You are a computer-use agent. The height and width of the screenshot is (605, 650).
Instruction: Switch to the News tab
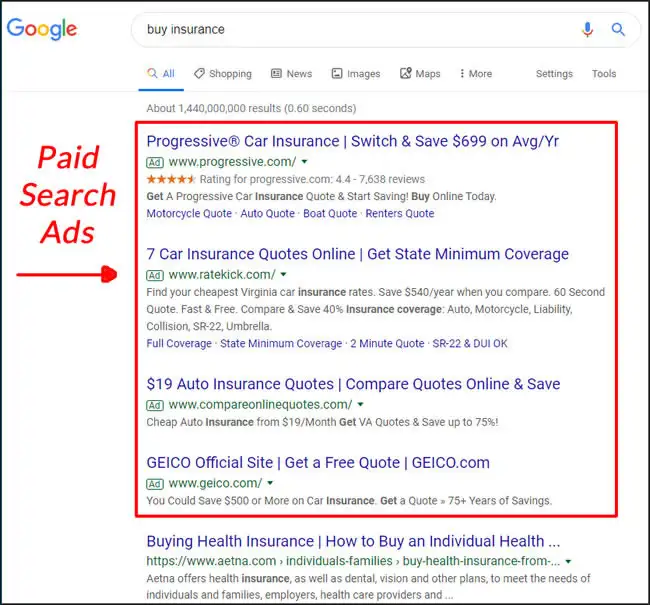coord(291,74)
